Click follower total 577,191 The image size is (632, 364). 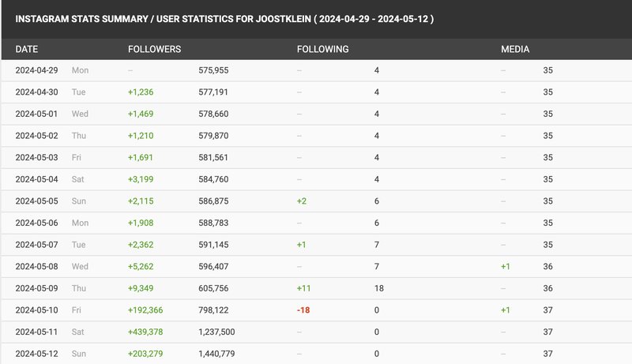tap(213, 92)
